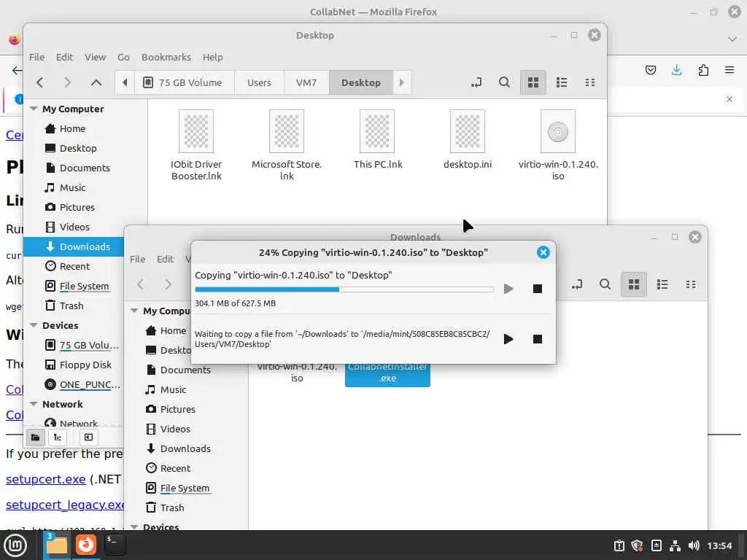This screenshot has height=560, width=747.
Task: Select VM7 path button
Action: point(306,82)
